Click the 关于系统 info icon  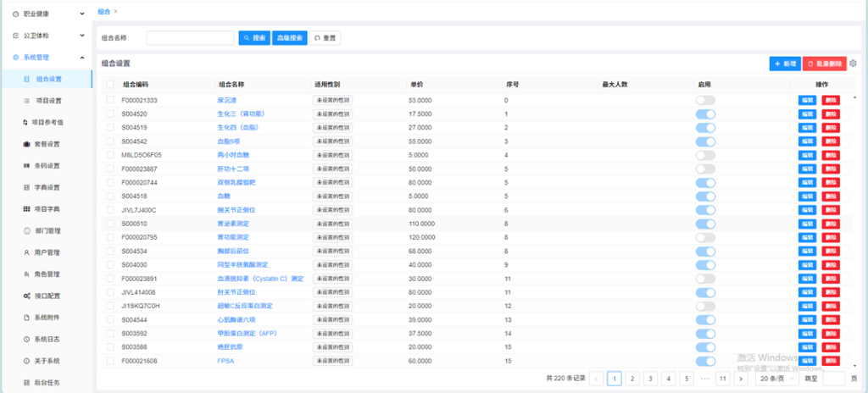pyautogui.click(x=26, y=361)
